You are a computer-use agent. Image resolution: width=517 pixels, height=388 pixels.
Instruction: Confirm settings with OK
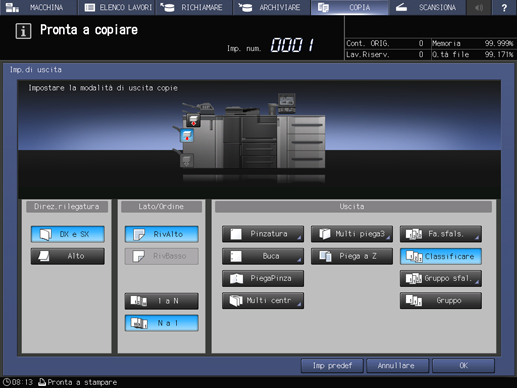463,366
